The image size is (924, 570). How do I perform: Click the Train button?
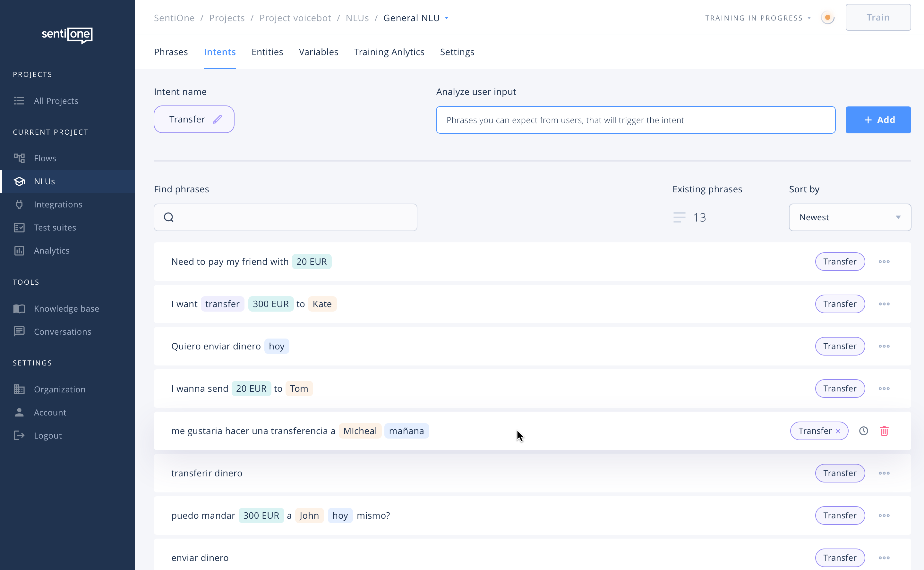878,17
